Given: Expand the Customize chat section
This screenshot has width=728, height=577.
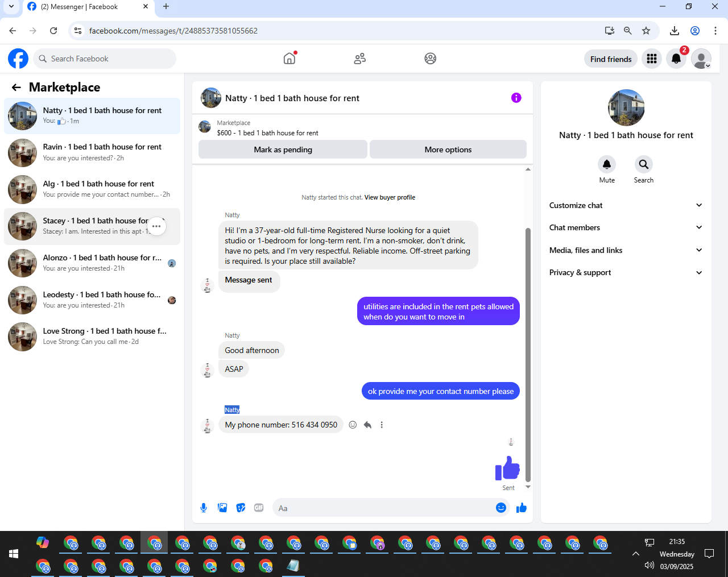Looking at the screenshot, I should [626, 205].
